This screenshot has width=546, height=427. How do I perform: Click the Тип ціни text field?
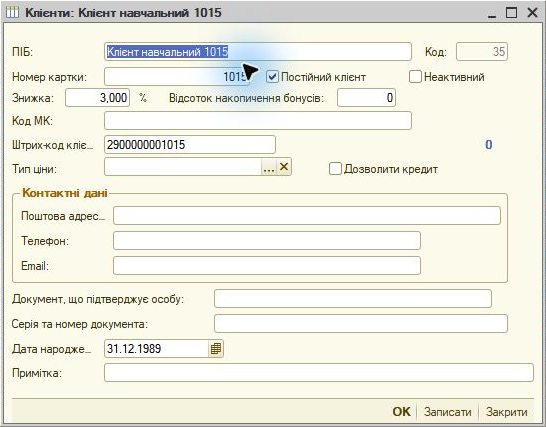click(x=183, y=167)
